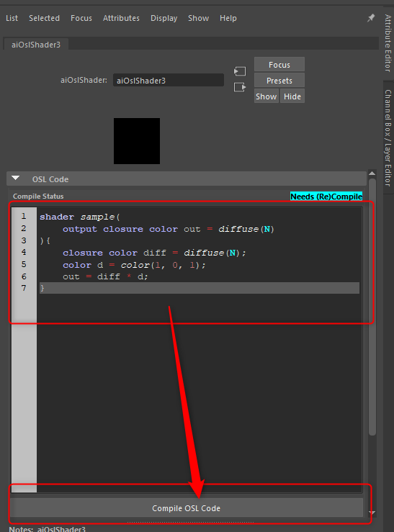This screenshot has width=394, height=532.
Task: Click the 'color d = color(1, 0, 1);' line
Action: point(134,265)
